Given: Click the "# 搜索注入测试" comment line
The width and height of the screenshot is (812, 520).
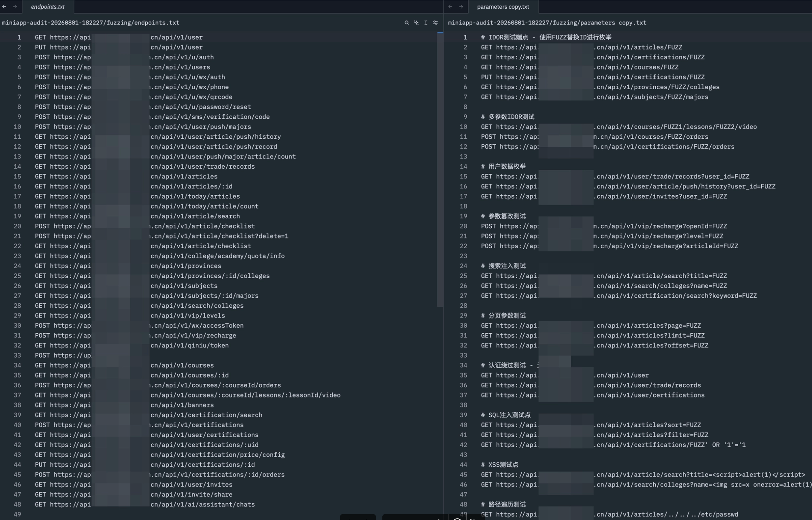Looking at the screenshot, I should tap(503, 266).
